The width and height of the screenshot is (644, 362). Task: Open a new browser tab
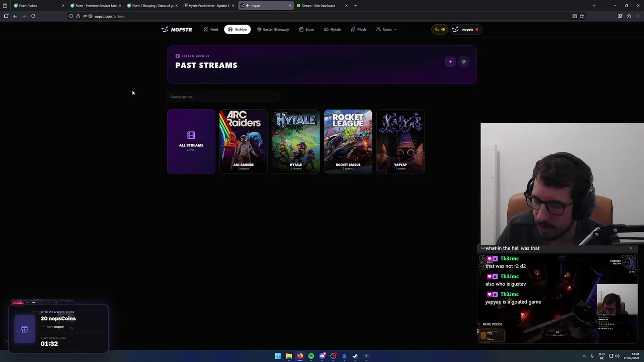pos(356,6)
